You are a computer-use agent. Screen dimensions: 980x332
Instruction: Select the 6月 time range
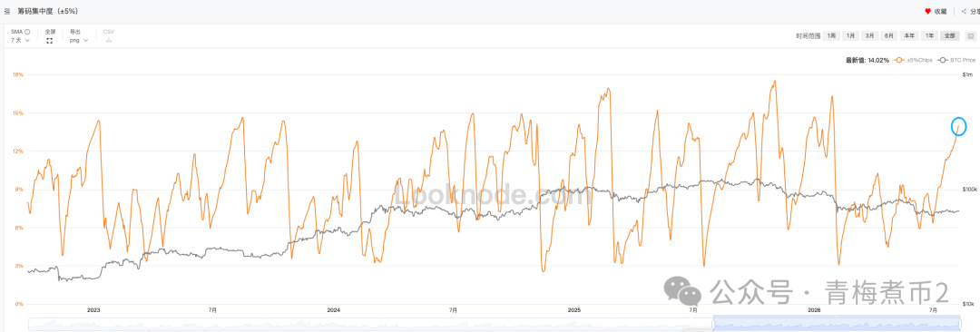(889, 35)
